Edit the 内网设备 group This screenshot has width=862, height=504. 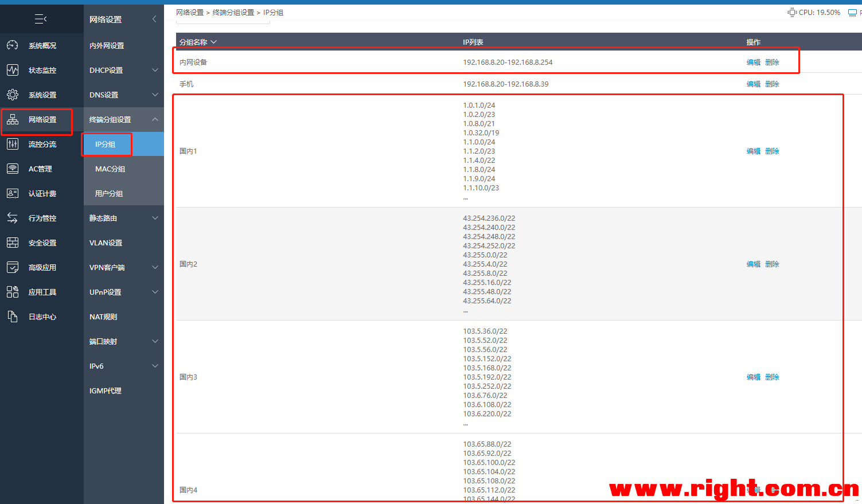[753, 62]
